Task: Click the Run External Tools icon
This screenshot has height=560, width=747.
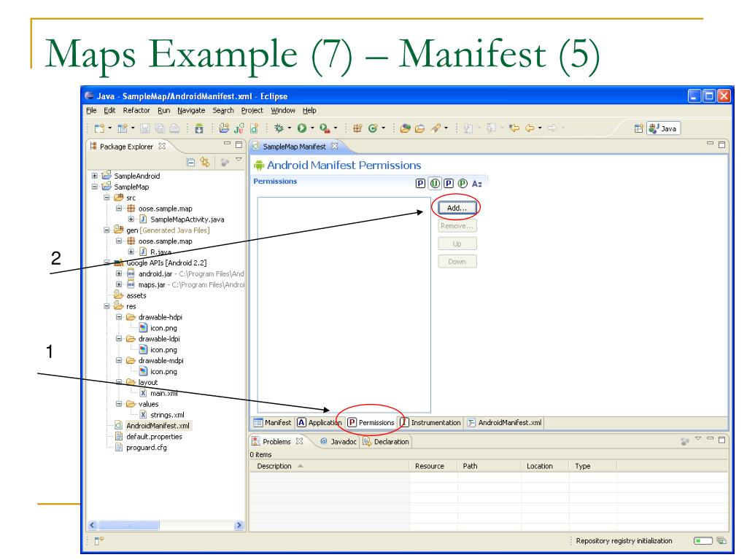Action: tap(325, 128)
